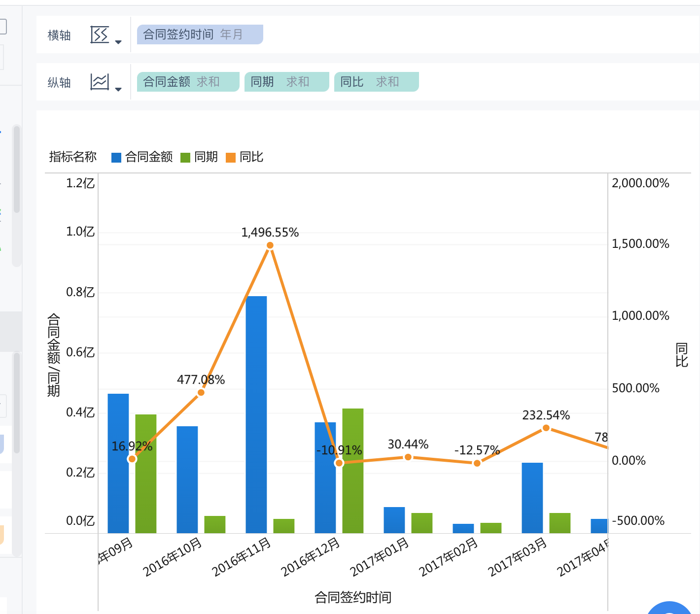Image resolution: width=700 pixels, height=614 pixels.
Task: Select the 同期 求和 field pill
Action: coord(287,82)
